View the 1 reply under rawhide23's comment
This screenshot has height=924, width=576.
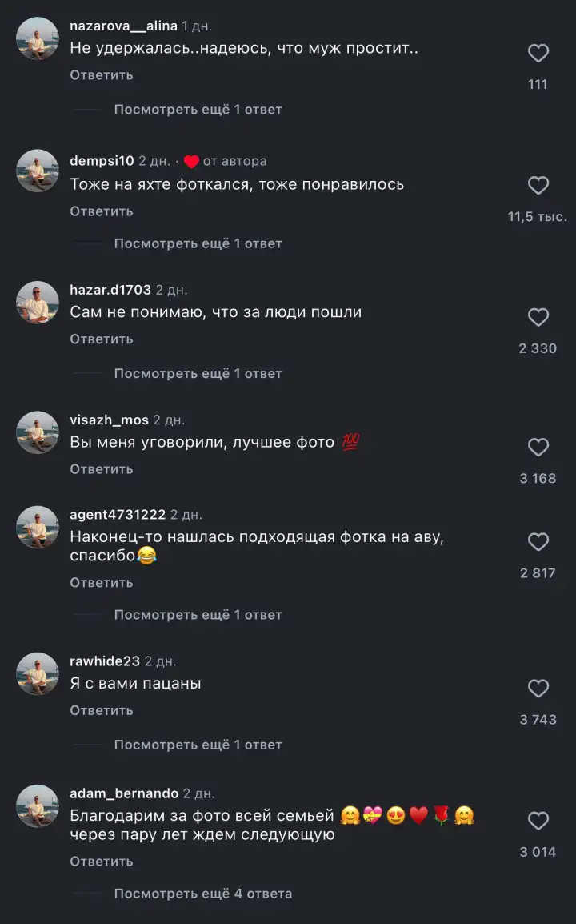click(x=197, y=744)
